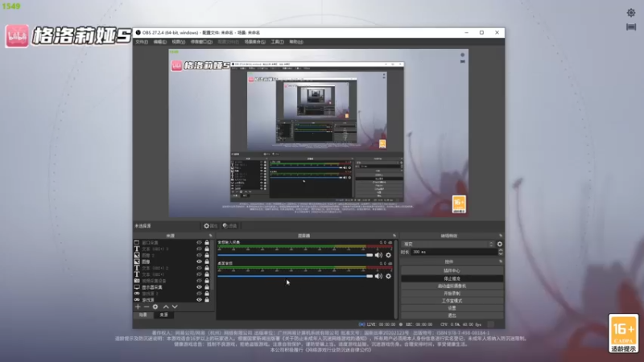
Task: Open the 编辑 menu
Action: click(159, 42)
